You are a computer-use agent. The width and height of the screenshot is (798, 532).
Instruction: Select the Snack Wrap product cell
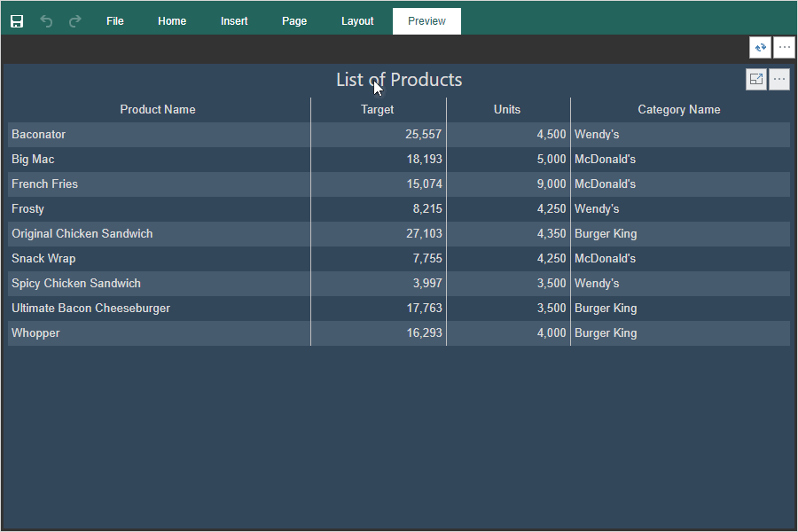pos(160,259)
